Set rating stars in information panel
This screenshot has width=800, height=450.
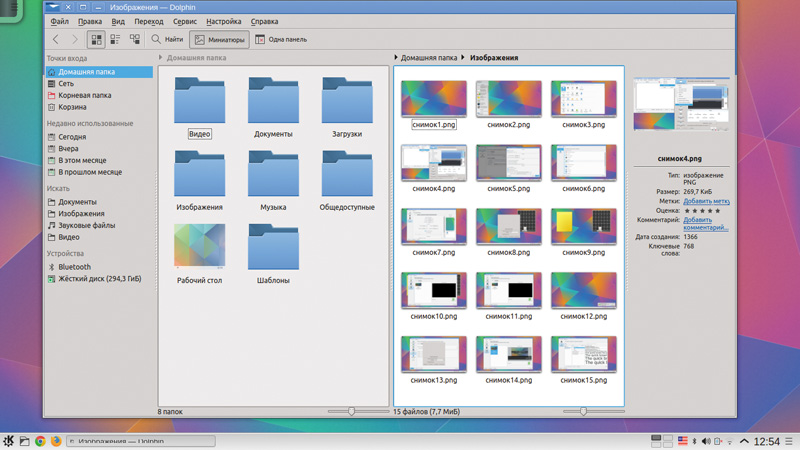coord(702,211)
